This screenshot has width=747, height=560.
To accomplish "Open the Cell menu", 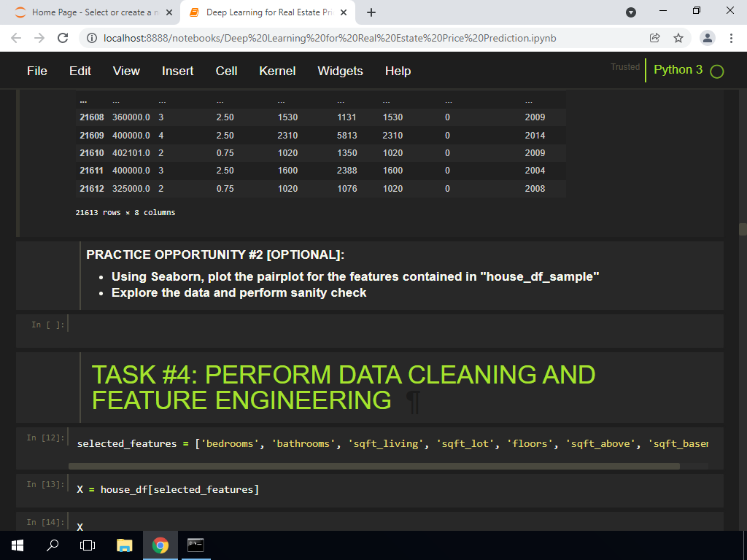I will 226,71.
